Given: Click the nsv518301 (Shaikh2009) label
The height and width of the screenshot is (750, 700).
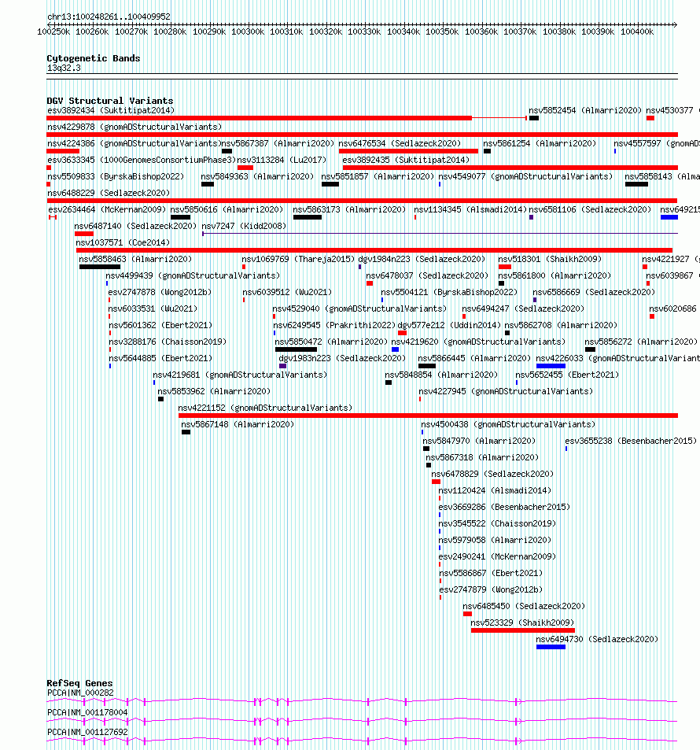Looking at the screenshot, I should pyautogui.click(x=550, y=259).
